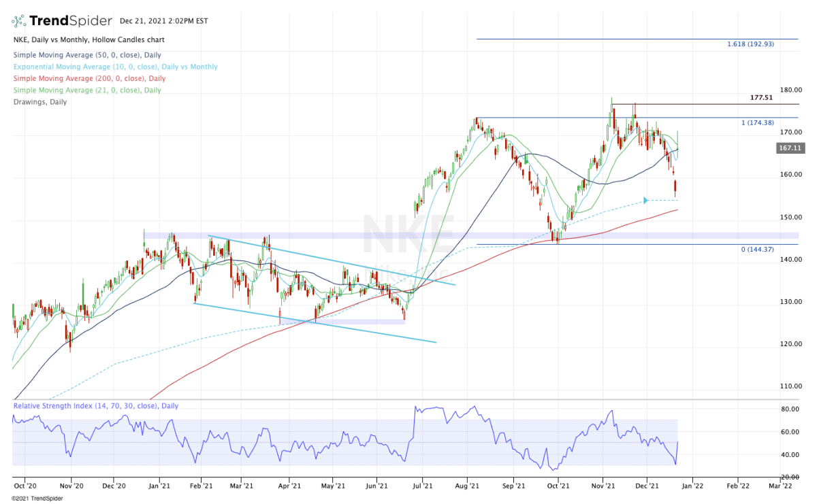817x504 pixels.
Task: Click the Jan '22 date axis label
Action: pyautogui.click(x=692, y=487)
